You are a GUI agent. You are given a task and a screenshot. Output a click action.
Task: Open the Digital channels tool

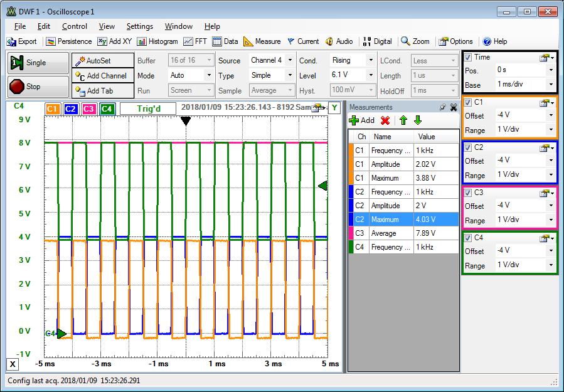(377, 41)
